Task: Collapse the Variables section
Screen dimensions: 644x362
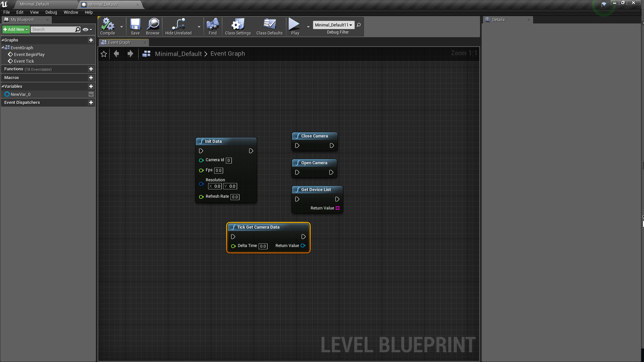Action: tap(3, 86)
